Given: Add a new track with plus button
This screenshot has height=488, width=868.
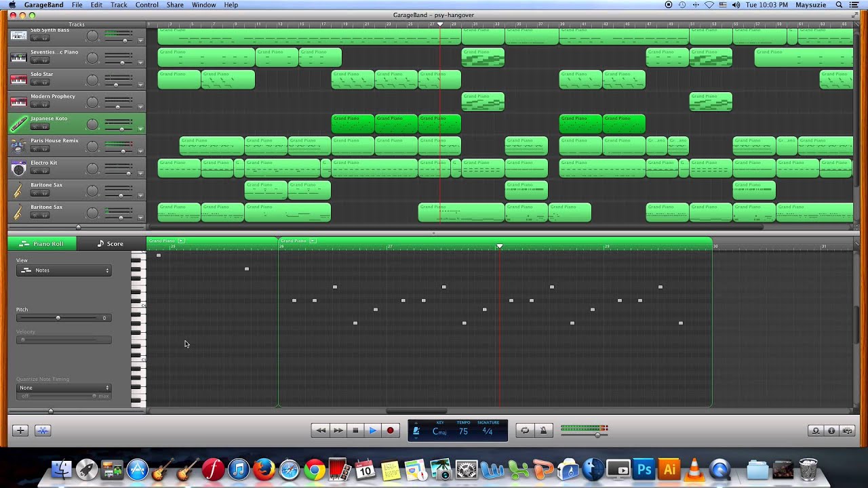Looking at the screenshot, I should coord(20,430).
